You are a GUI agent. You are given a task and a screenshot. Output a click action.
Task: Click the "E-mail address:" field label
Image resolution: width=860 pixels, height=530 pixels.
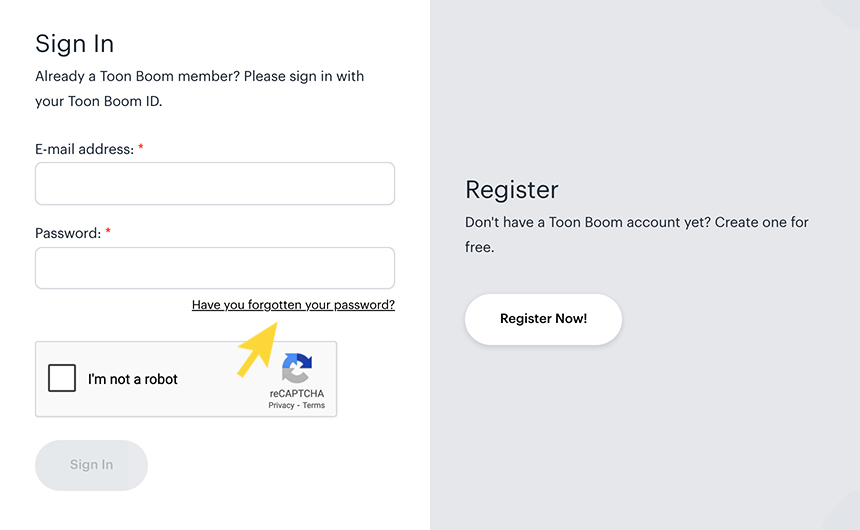point(84,149)
